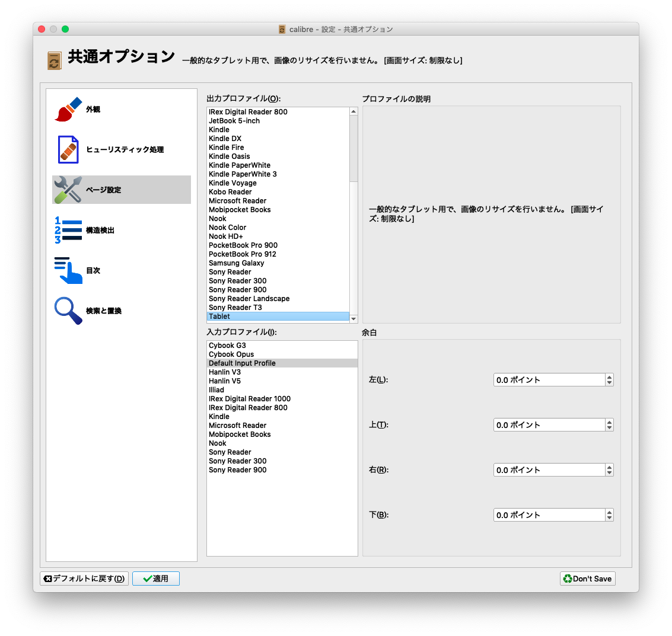The height and width of the screenshot is (636, 672).
Task: Focus the 右 margin value field
Action: [549, 470]
